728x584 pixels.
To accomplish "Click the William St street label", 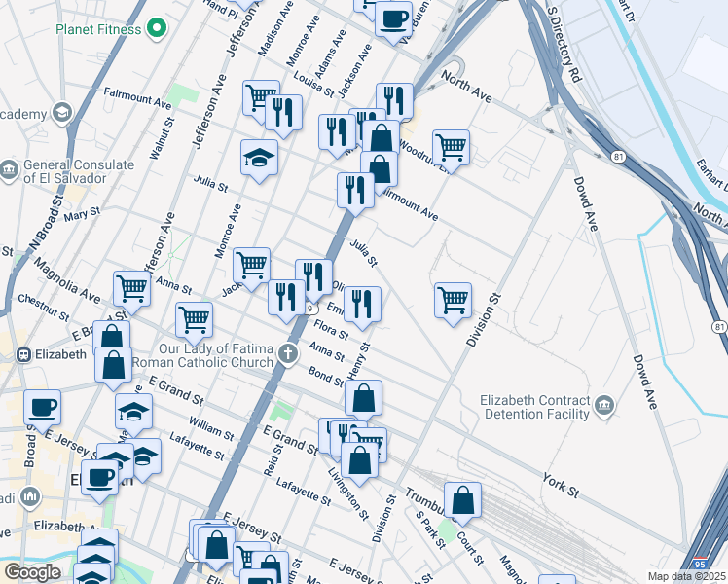I will pyautogui.click(x=211, y=428).
